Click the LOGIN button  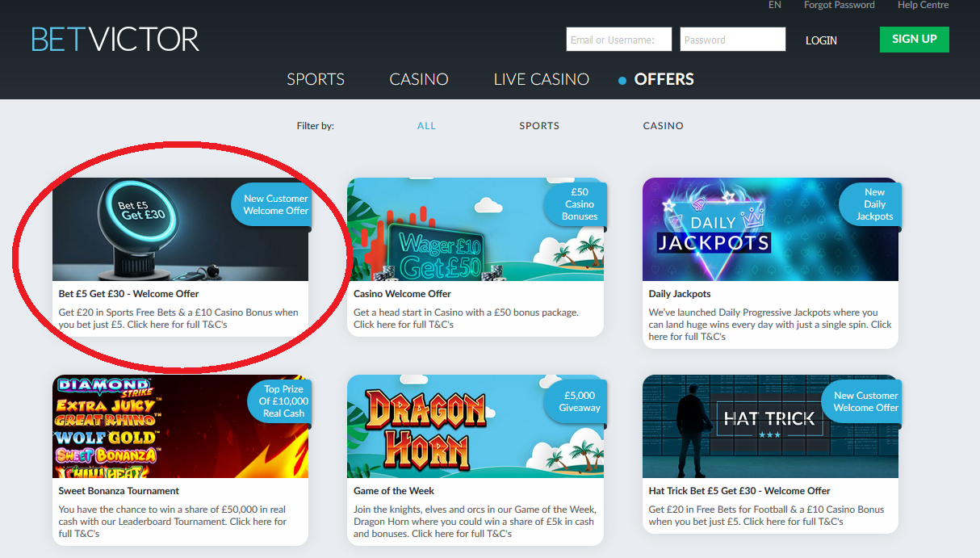click(x=821, y=40)
